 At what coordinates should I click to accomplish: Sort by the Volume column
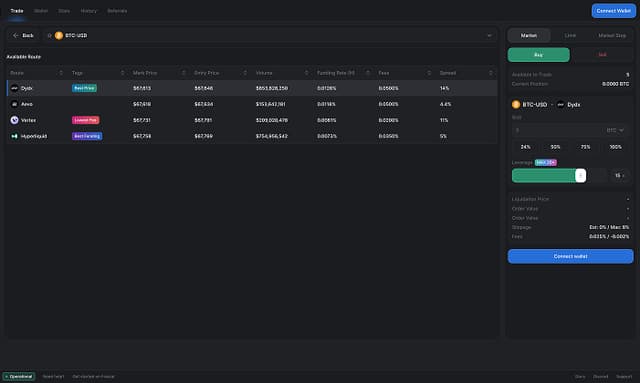pos(307,73)
